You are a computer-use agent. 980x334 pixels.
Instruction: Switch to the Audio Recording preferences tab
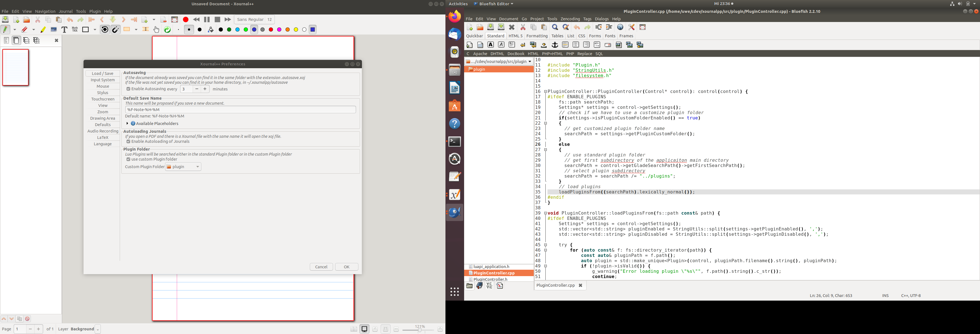click(x=103, y=131)
